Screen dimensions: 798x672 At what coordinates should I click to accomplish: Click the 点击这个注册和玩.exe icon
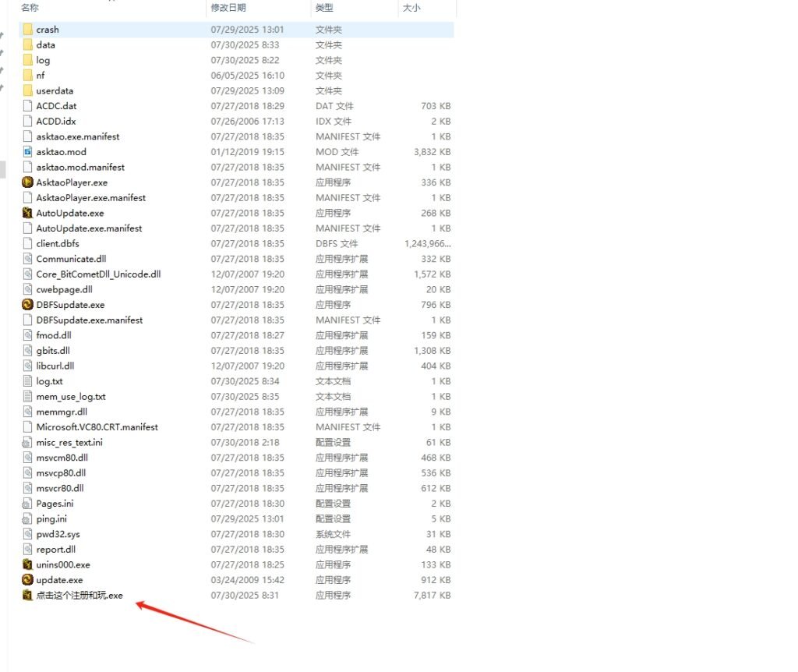[x=28, y=595]
